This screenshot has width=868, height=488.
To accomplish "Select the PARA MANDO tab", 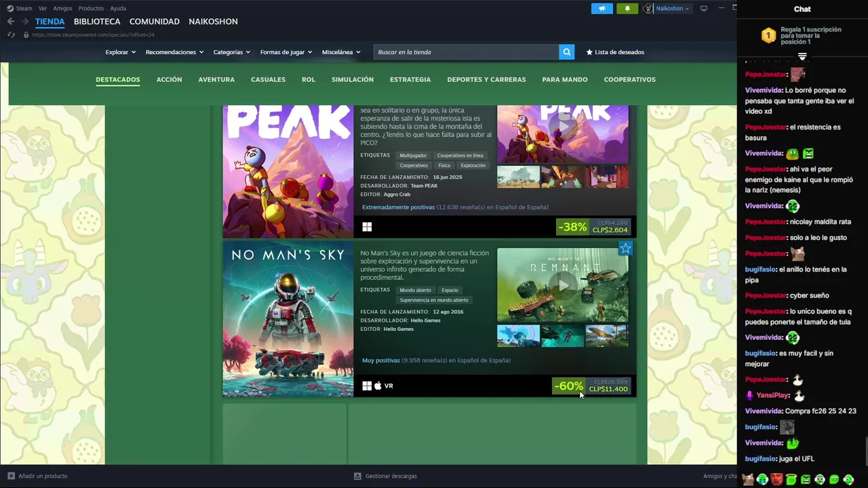I will (565, 79).
